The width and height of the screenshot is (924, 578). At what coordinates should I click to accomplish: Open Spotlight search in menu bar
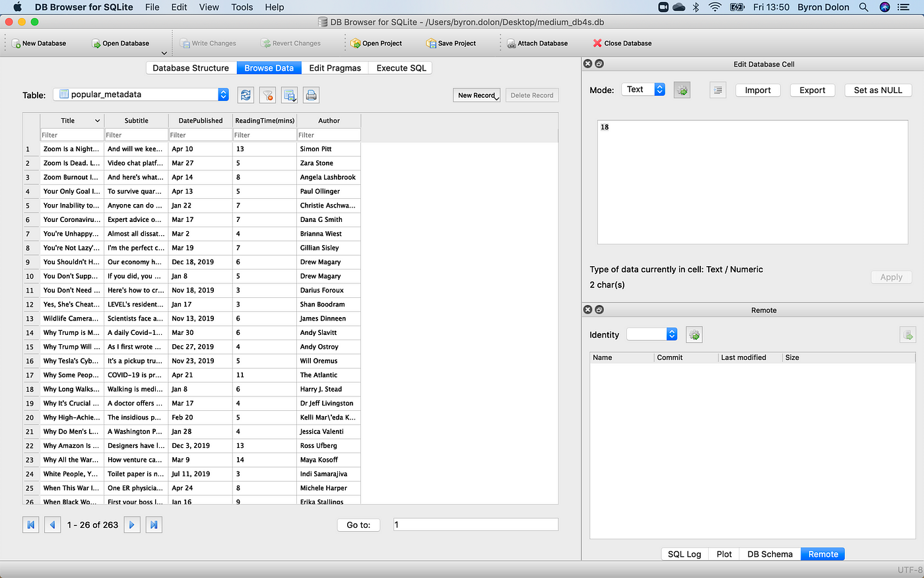click(863, 7)
